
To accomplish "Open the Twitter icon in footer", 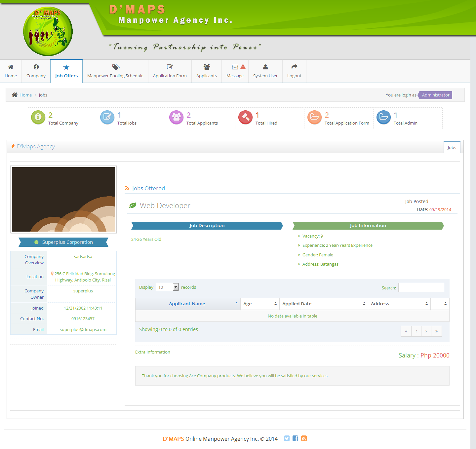I will [287, 438].
